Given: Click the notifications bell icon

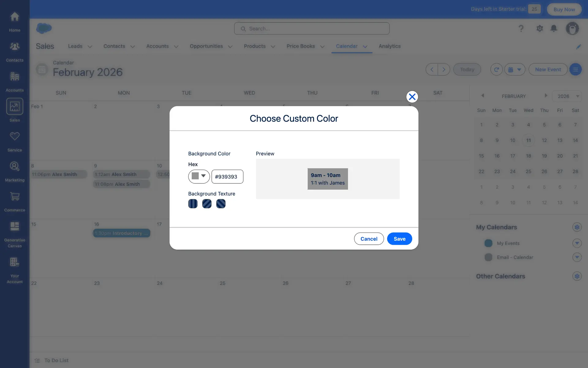Looking at the screenshot, I should (x=554, y=29).
